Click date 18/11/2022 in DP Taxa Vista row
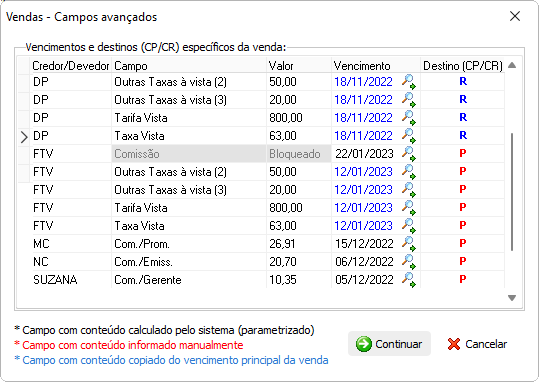This screenshot has width=539, height=382. pyautogui.click(x=363, y=136)
